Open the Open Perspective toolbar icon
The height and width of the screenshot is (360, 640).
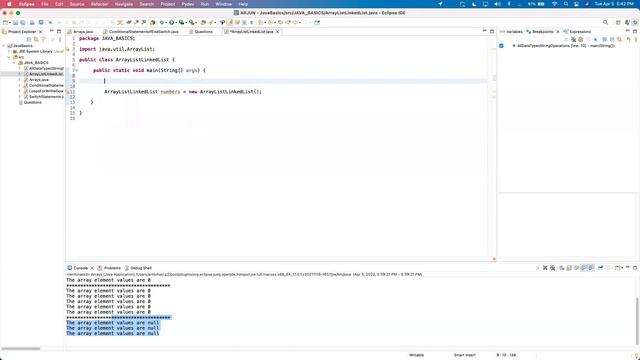pos(618,22)
